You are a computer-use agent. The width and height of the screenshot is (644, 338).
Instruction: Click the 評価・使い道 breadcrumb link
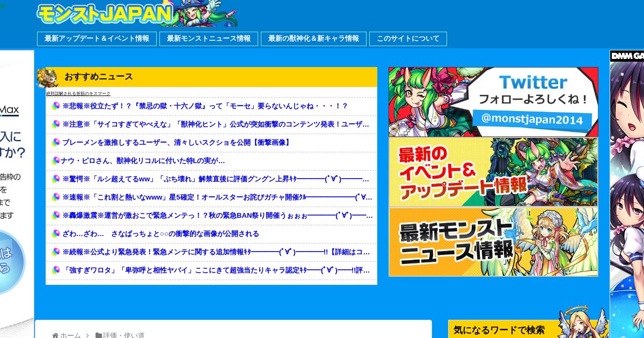pos(124,335)
